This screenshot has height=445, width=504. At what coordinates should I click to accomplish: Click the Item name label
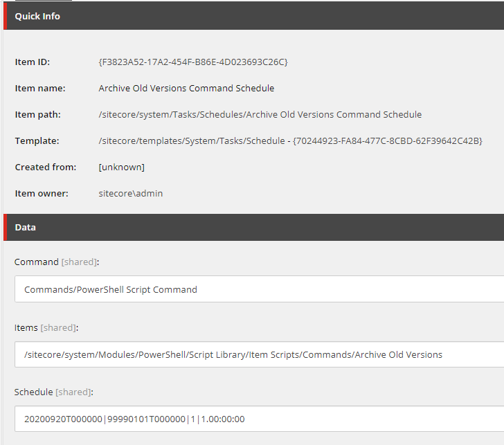pyautogui.click(x=40, y=88)
